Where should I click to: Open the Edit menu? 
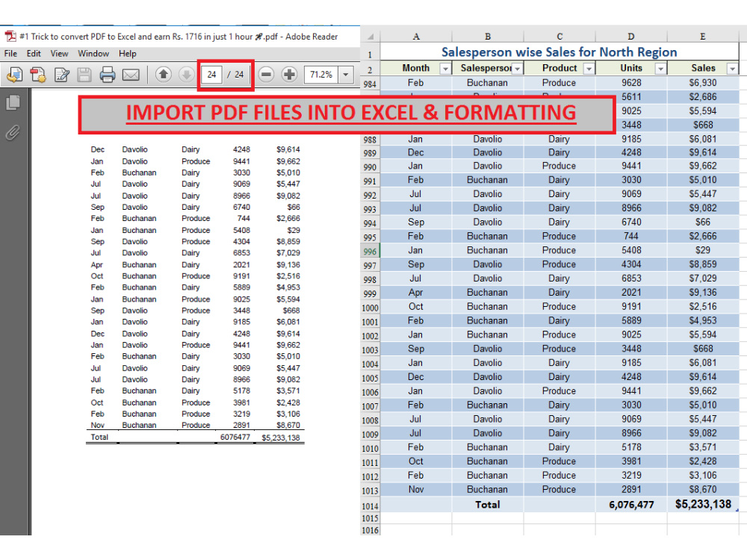tap(34, 53)
